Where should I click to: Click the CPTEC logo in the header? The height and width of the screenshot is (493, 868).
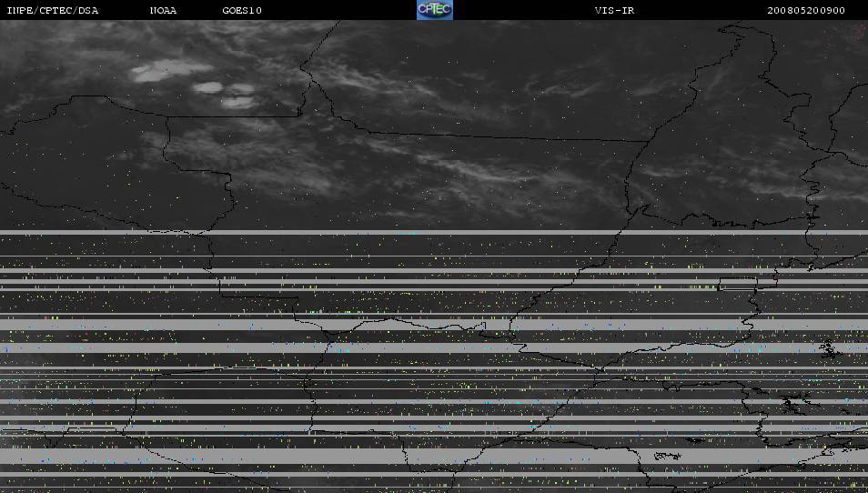(435, 10)
